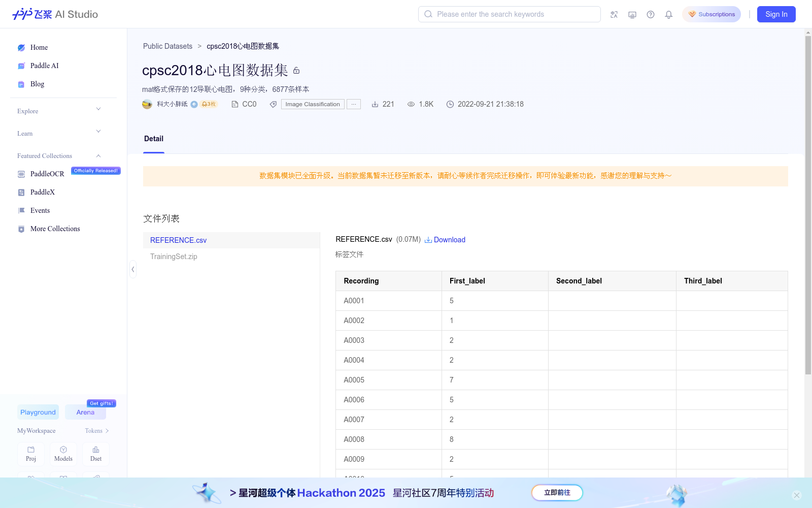Open the monitor console icon in header
This screenshot has height=508, width=812.
pyautogui.click(x=632, y=15)
